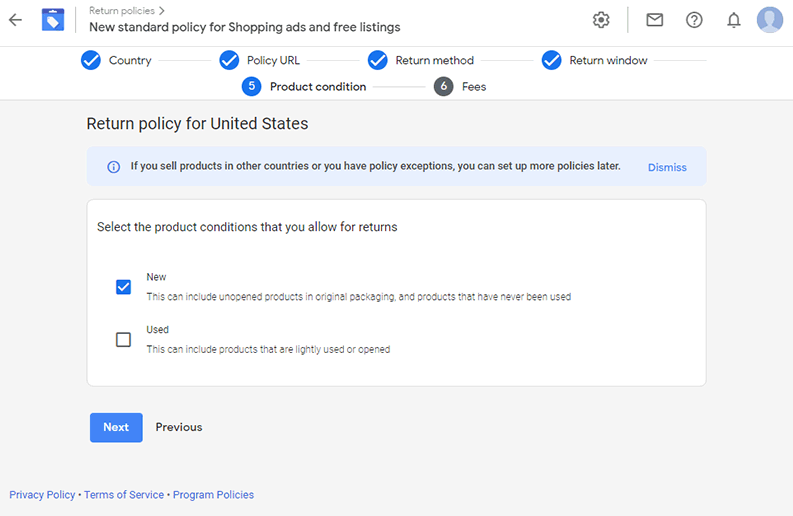Click the info icon in banner

114,167
